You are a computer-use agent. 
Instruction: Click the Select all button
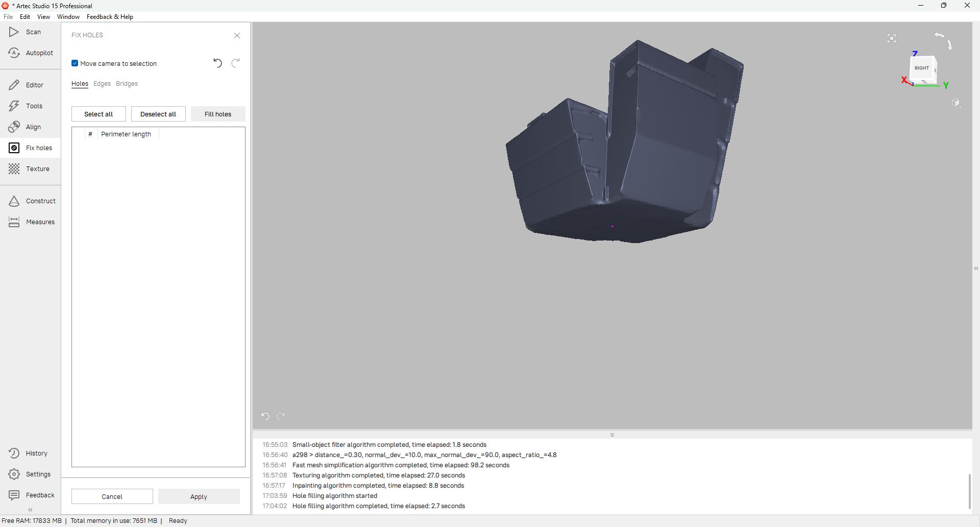tap(99, 114)
